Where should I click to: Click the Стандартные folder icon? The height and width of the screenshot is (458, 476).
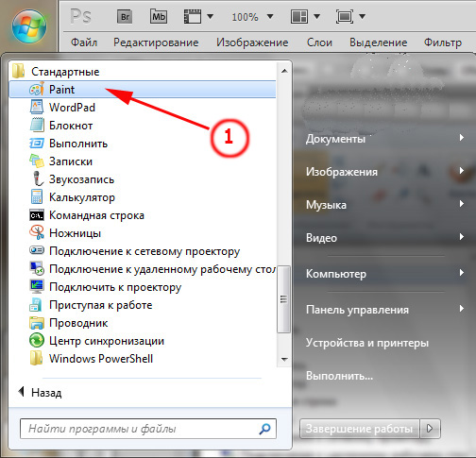tap(19, 71)
